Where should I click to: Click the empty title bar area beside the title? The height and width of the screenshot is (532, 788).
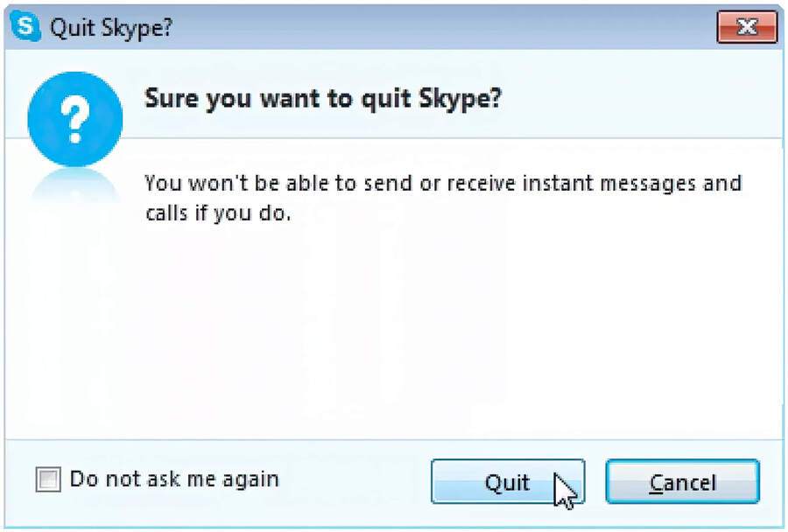coord(438,27)
